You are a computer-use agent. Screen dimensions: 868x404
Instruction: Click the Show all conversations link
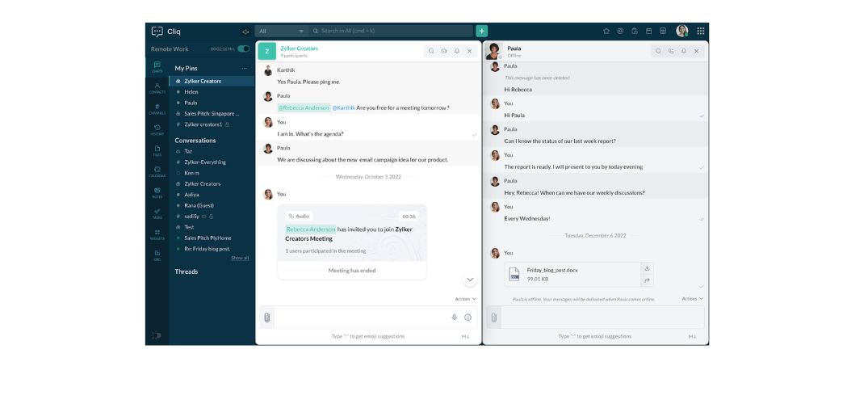coord(240,258)
